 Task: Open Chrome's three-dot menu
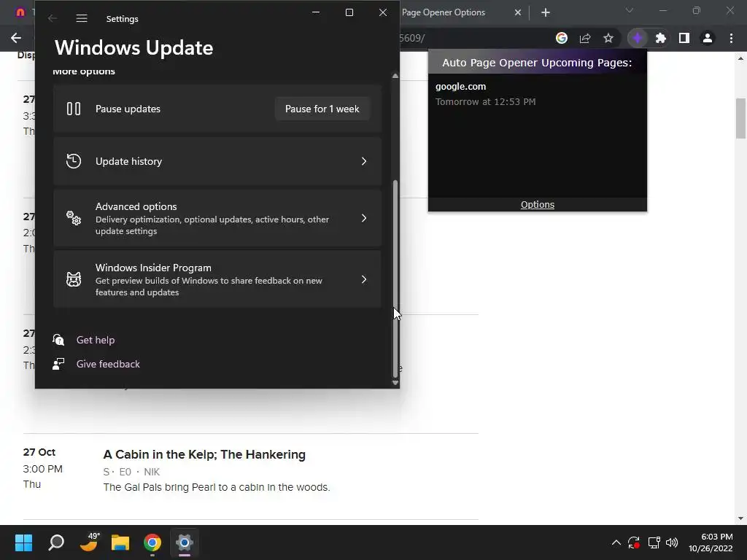click(731, 38)
